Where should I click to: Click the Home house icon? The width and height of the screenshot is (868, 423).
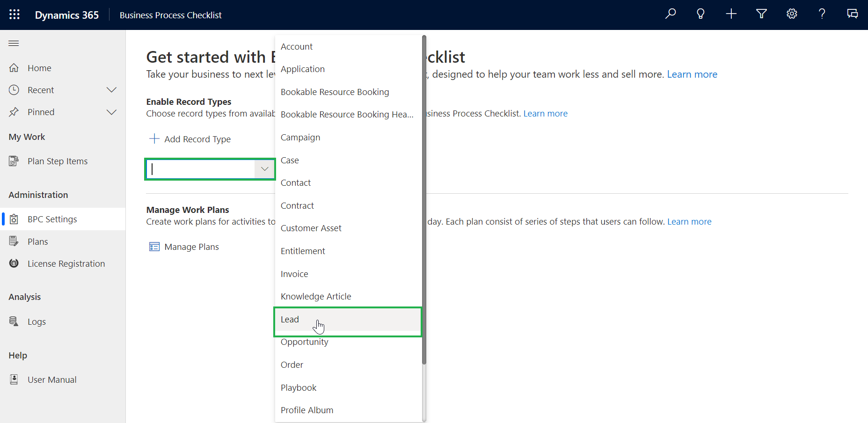pos(14,68)
